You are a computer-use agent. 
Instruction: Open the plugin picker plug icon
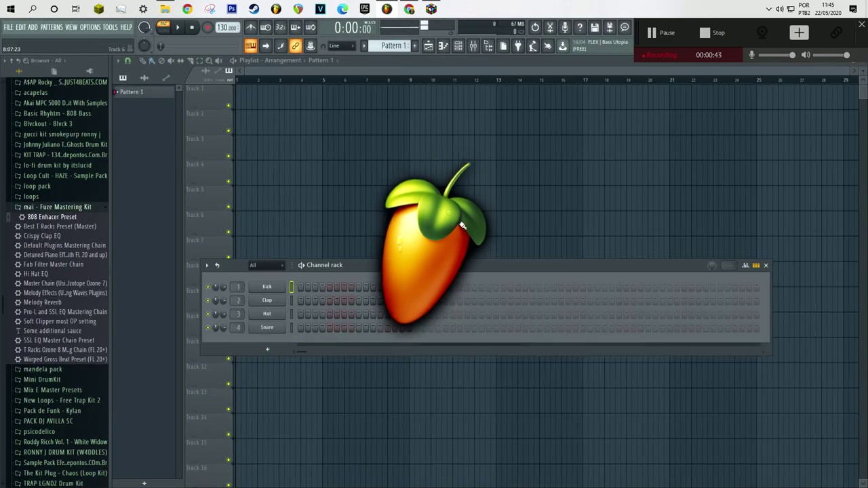pos(518,45)
